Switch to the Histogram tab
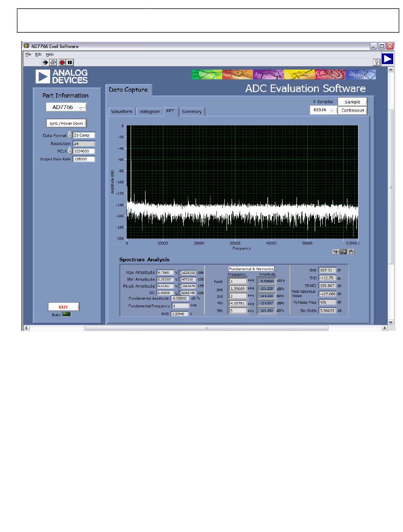Viewport: 403px width, 532px height. click(150, 112)
